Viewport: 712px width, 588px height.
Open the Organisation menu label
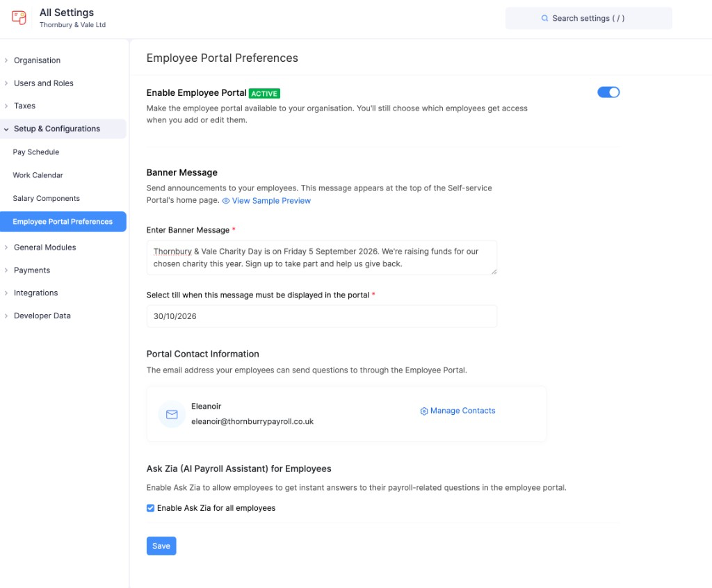click(x=38, y=60)
